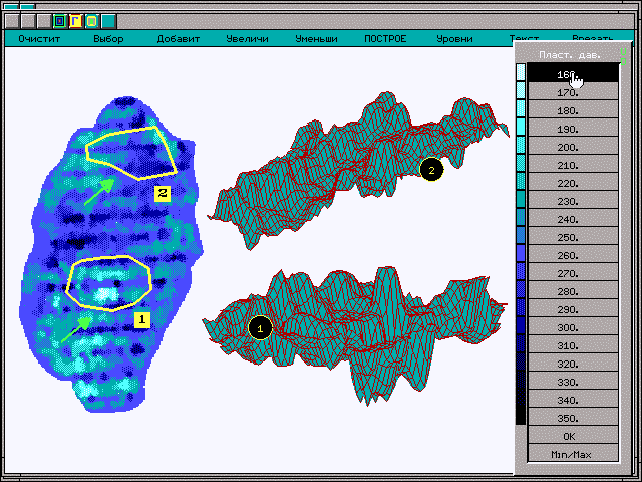Click the Добавит menu item
This screenshot has width=642, height=482.
tap(178, 39)
